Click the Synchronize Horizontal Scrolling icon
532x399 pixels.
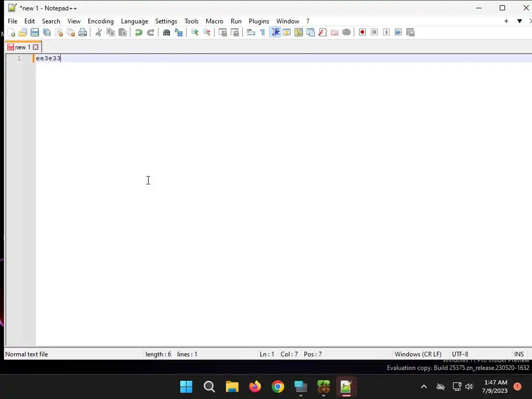[x=235, y=32]
